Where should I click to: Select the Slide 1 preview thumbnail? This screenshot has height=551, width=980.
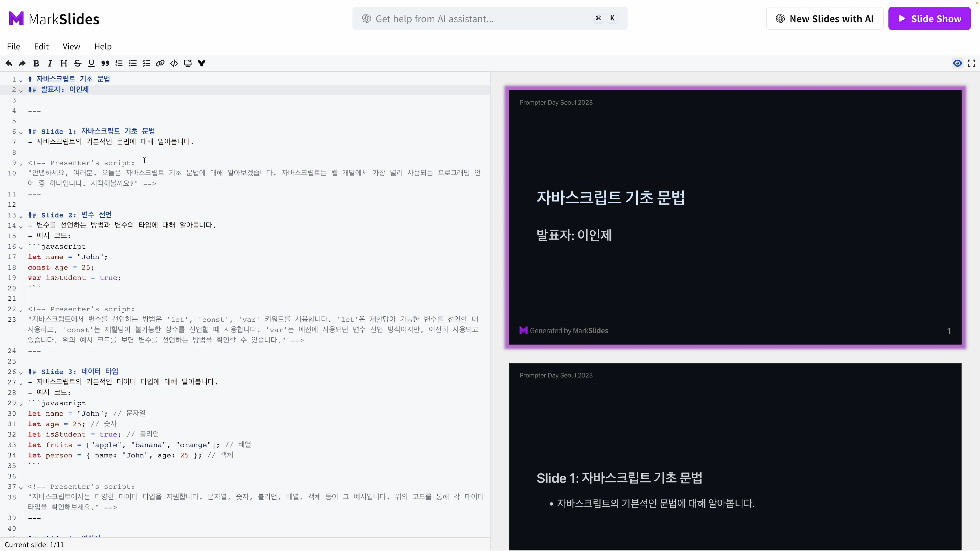pos(735,456)
